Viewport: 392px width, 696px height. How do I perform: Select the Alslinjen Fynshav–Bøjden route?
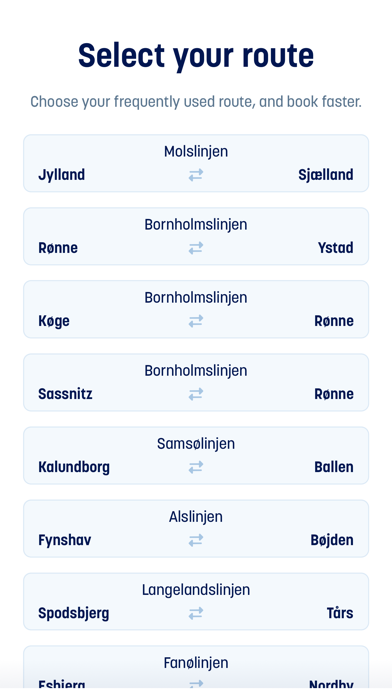(196, 528)
